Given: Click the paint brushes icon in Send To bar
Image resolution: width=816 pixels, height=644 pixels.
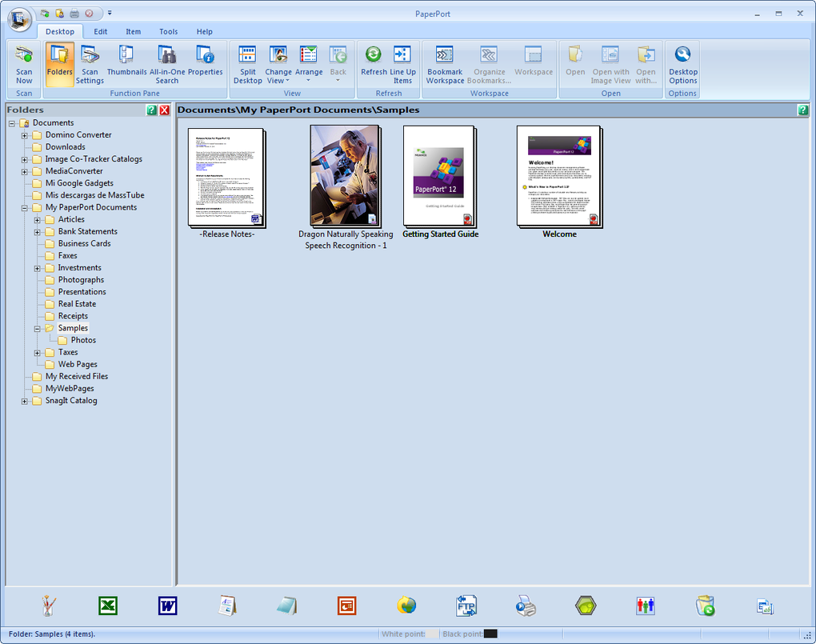Looking at the screenshot, I should click(x=48, y=606).
